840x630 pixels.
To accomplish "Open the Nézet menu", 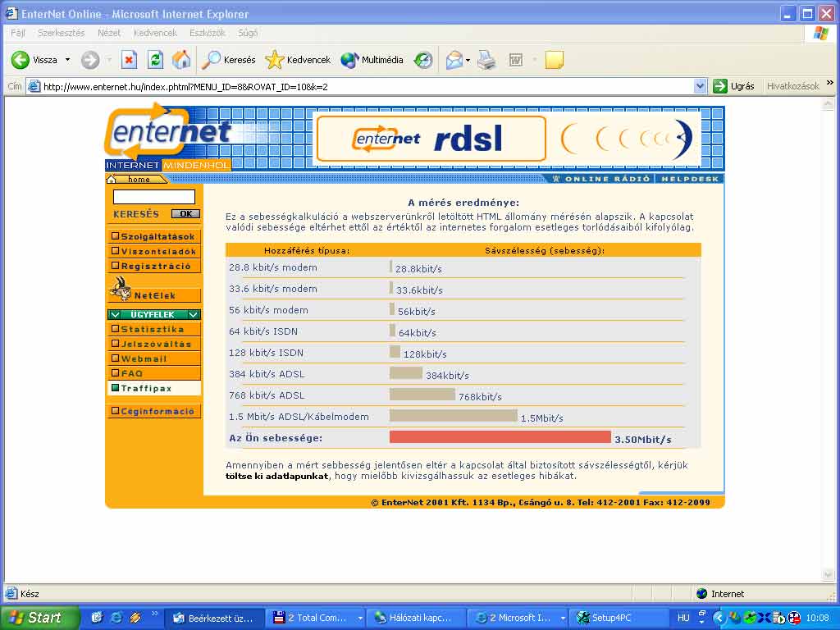I will coord(109,33).
